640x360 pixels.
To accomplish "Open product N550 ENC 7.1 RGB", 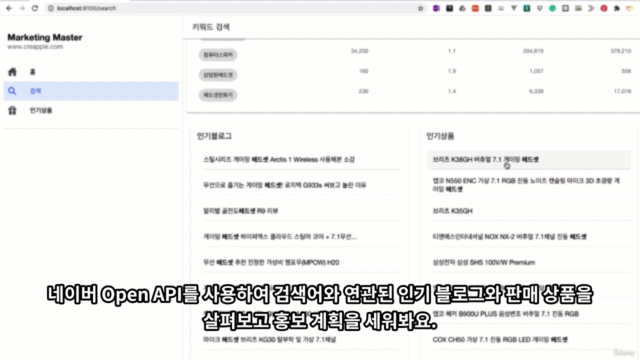I will tap(526, 185).
